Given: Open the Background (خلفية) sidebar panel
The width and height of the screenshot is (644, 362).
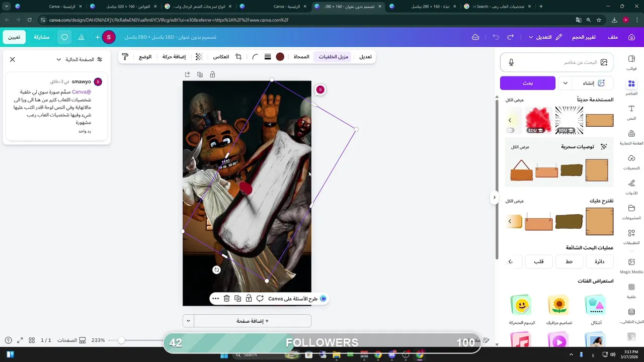Looking at the screenshot, I should pos(631,291).
